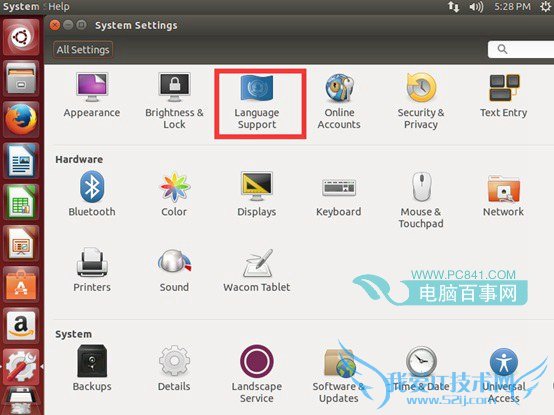Open network indicator in top panel

(454, 6)
